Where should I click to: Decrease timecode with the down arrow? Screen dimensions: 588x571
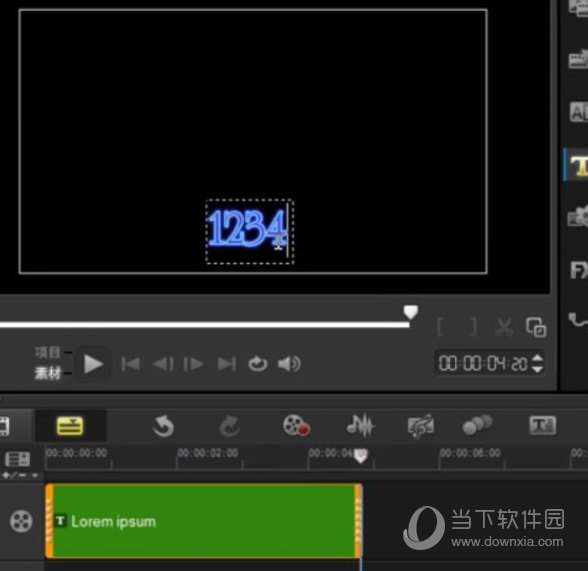coord(538,369)
